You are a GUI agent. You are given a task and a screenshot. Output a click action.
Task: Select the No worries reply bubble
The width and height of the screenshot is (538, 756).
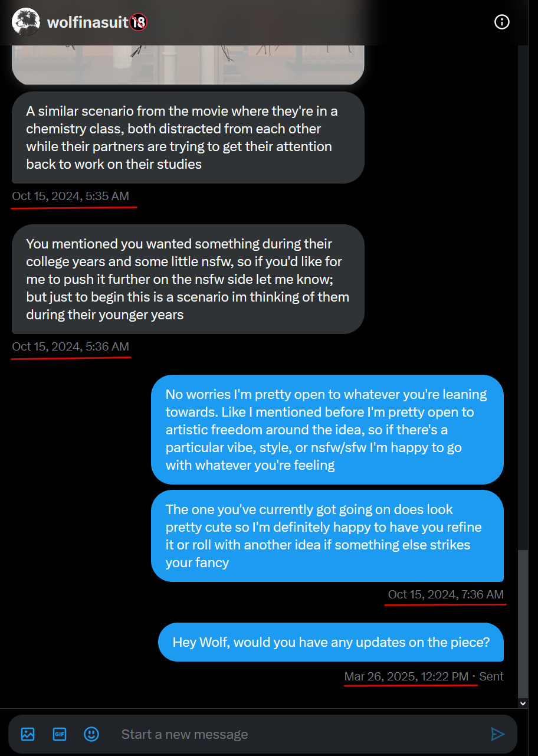coord(327,430)
